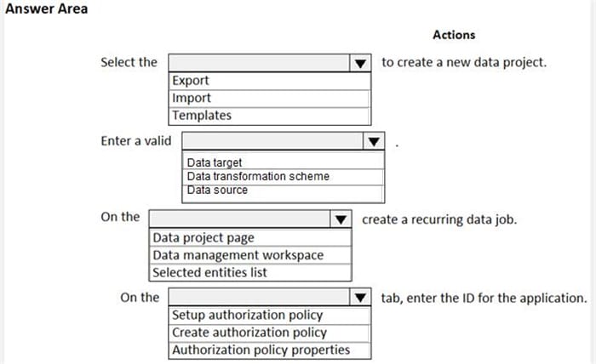Select Data transformation scheme option
The height and width of the screenshot is (364, 596).
tap(258, 176)
